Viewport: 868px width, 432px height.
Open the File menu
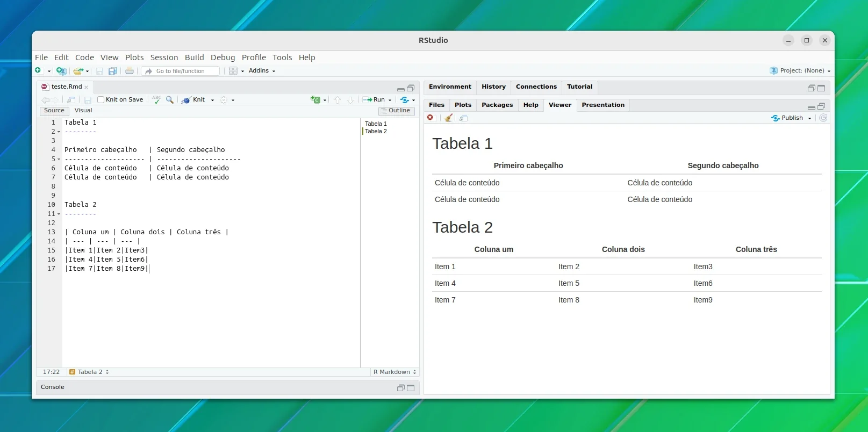click(41, 57)
